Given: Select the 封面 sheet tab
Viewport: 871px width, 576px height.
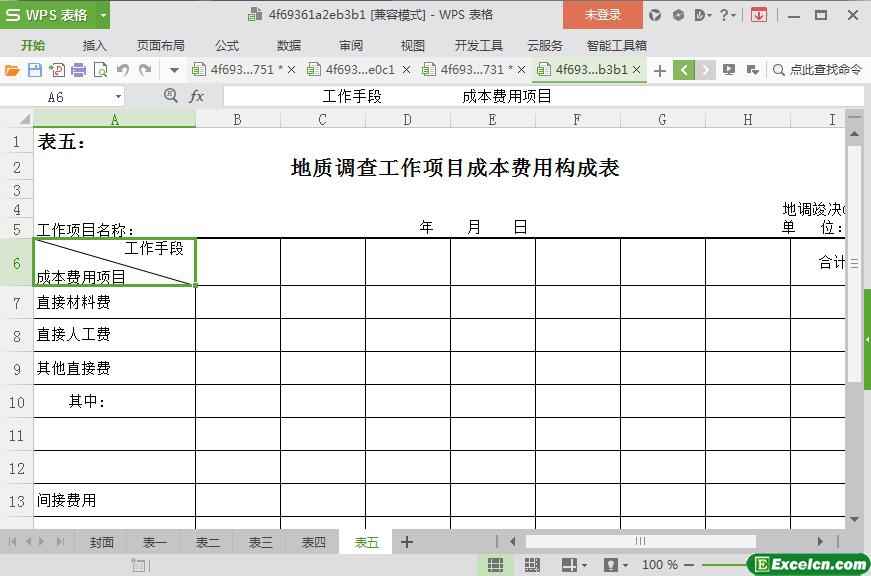Looking at the screenshot, I should pos(102,543).
